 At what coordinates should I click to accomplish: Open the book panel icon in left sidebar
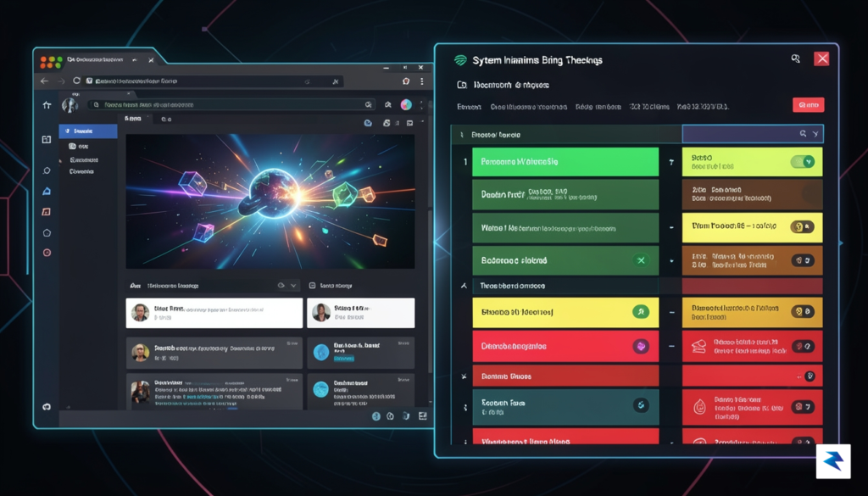(47, 140)
